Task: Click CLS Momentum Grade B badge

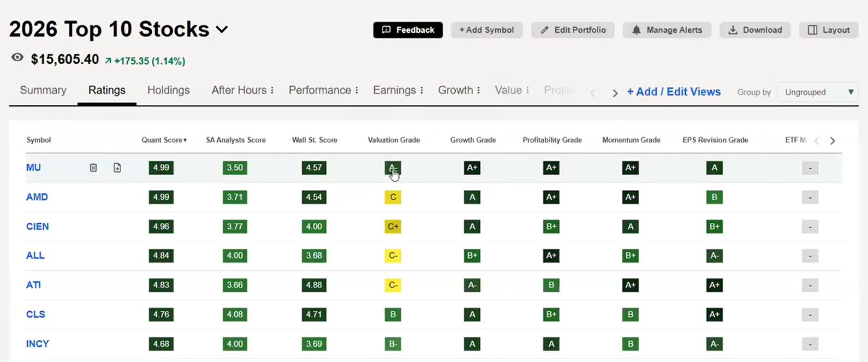Action: 631,314
